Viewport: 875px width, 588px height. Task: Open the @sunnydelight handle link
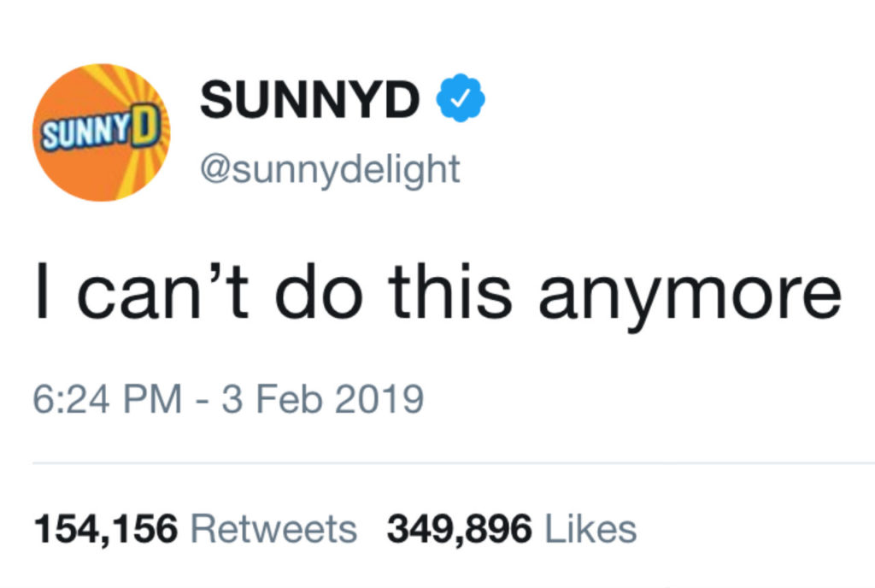point(329,168)
